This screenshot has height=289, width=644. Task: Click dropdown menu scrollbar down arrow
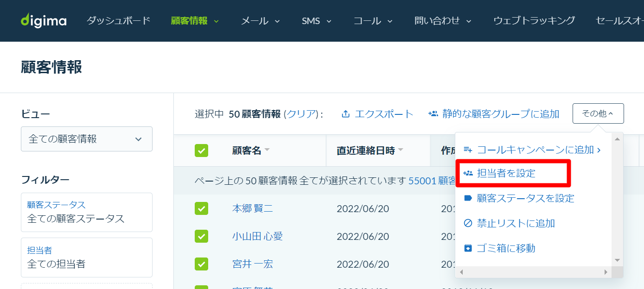tap(617, 260)
